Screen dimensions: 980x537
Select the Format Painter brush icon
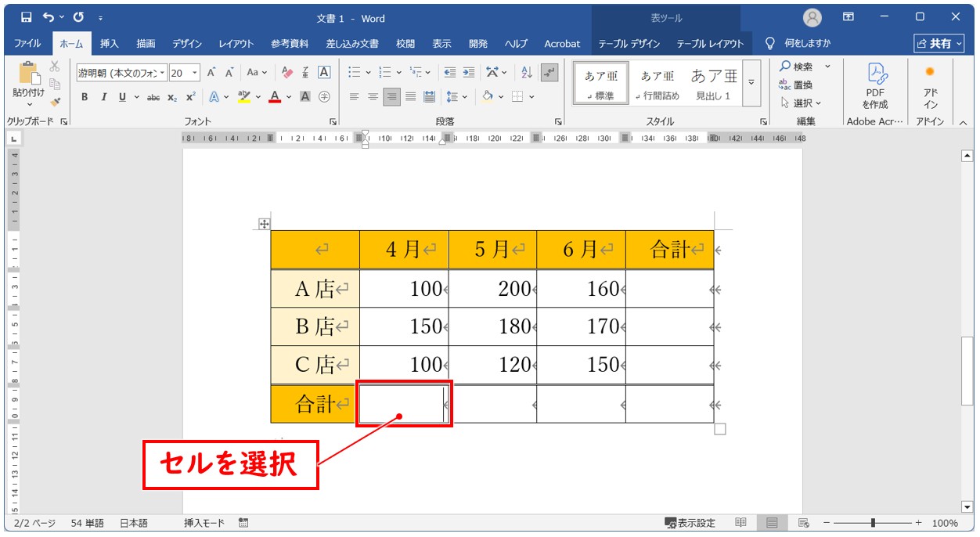point(55,101)
